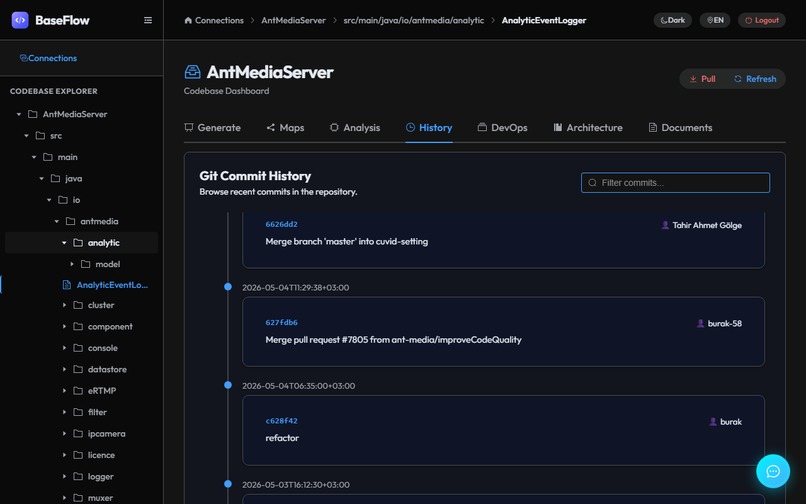
Task: Focus the Filter commits search field
Action: tap(675, 183)
